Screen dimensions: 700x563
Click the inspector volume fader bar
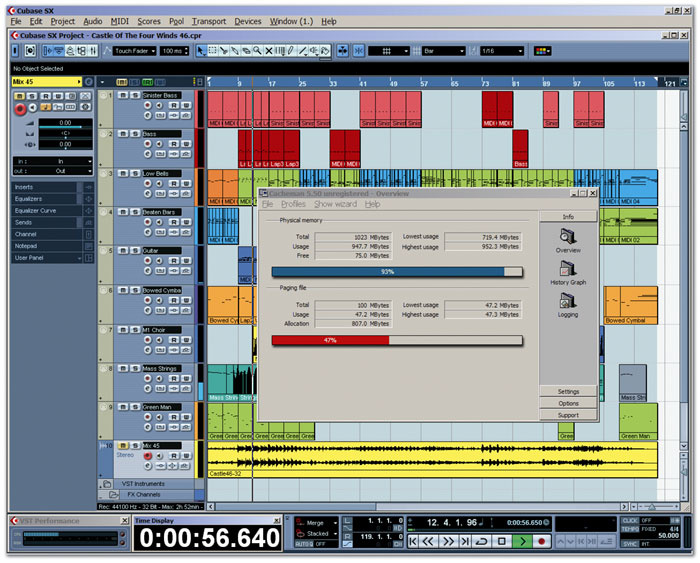pos(65,128)
